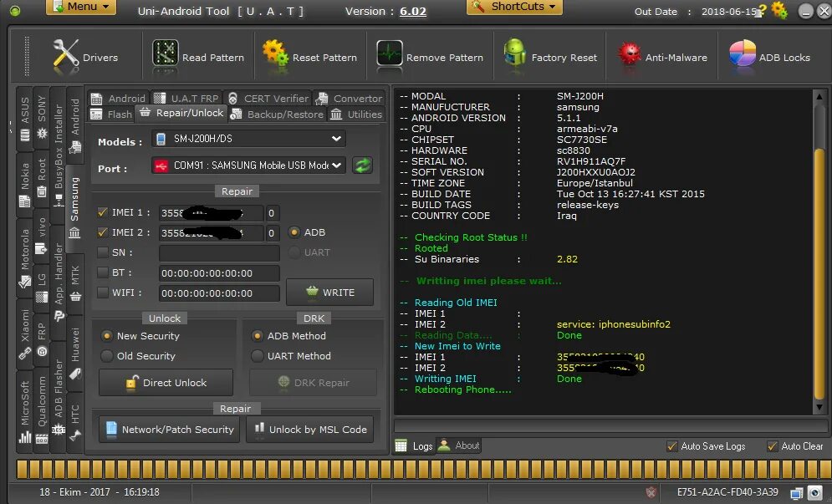The width and height of the screenshot is (832, 504).
Task: Open the BusyBox Installer side tab
Action: point(59,155)
